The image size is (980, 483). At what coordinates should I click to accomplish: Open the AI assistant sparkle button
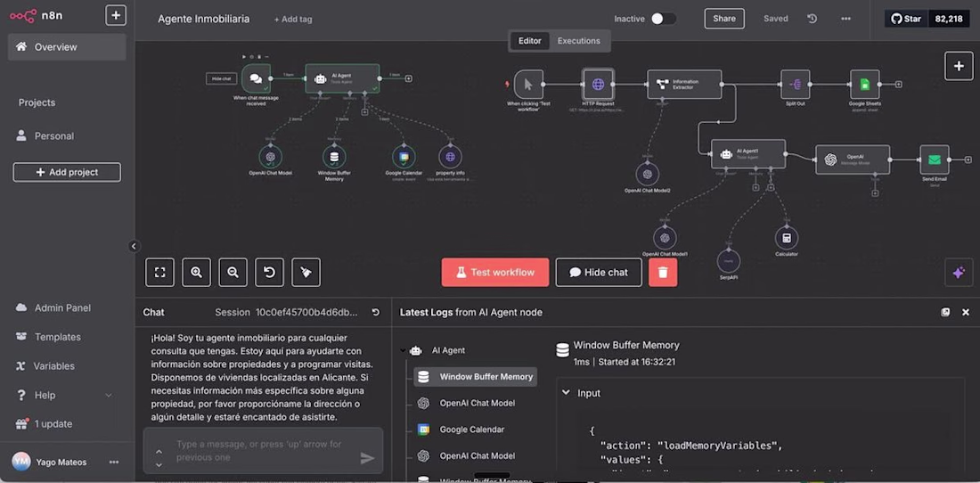(959, 273)
